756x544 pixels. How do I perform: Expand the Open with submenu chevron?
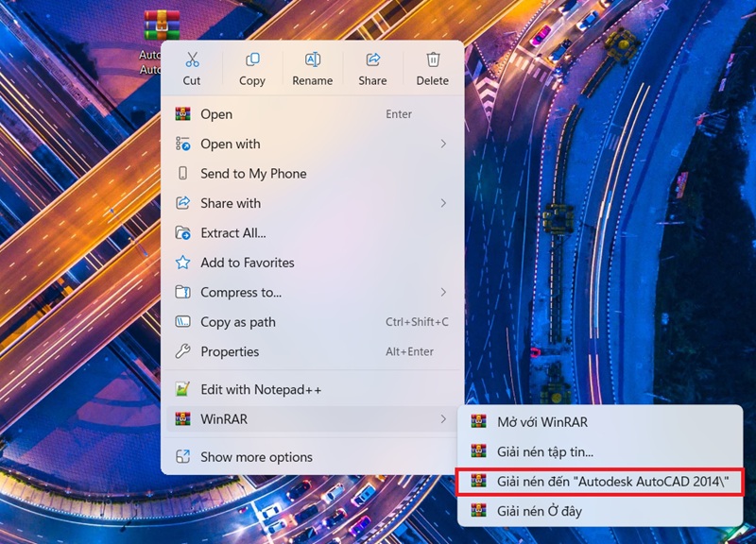click(x=442, y=144)
